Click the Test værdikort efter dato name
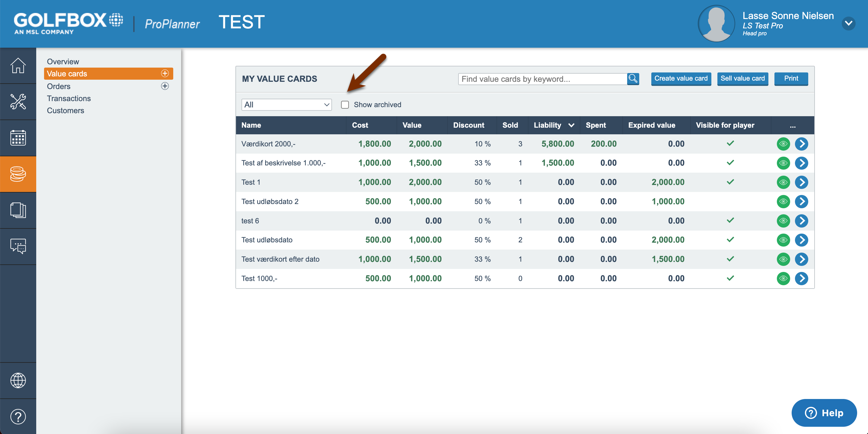The height and width of the screenshot is (434, 868). pyautogui.click(x=280, y=259)
